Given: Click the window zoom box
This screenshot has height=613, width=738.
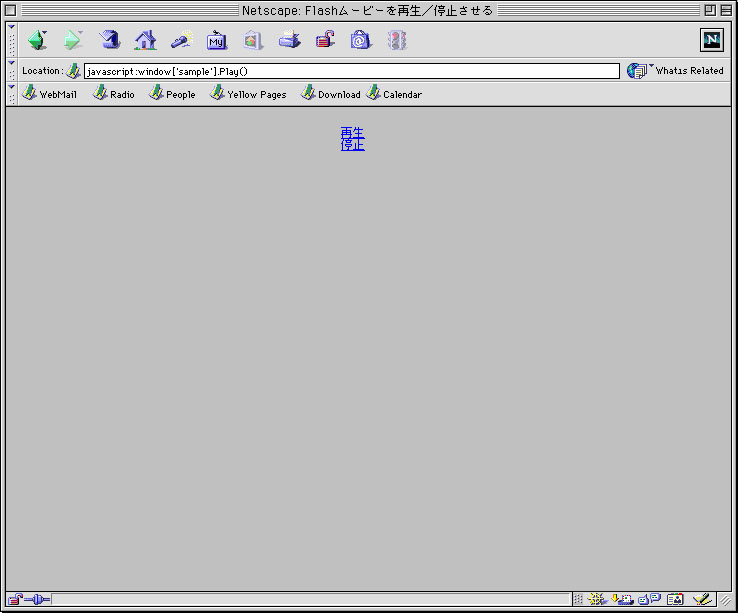Looking at the screenshot, I should (x=710, y=10).
